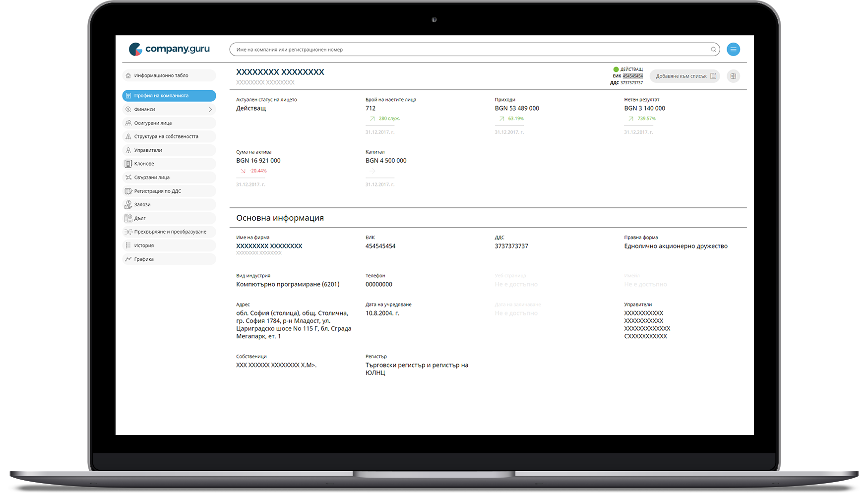Open Информационно табло menu item

(x=169, y=75)
